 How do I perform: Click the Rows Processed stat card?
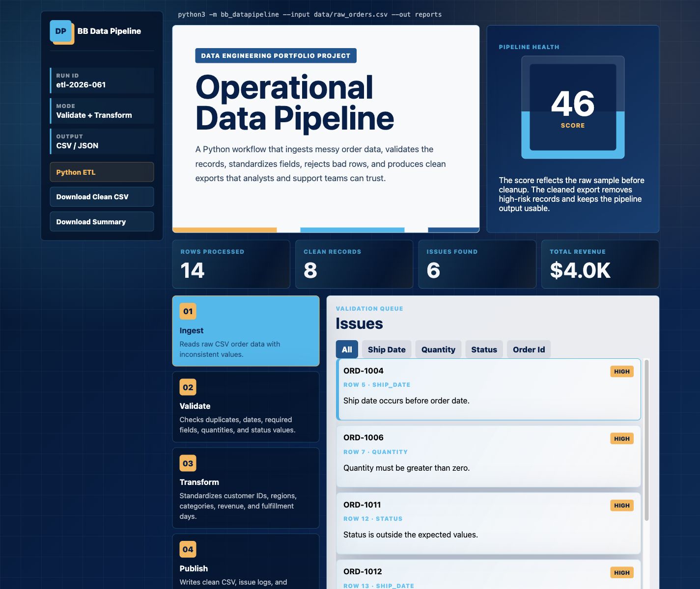coord(231,264)
